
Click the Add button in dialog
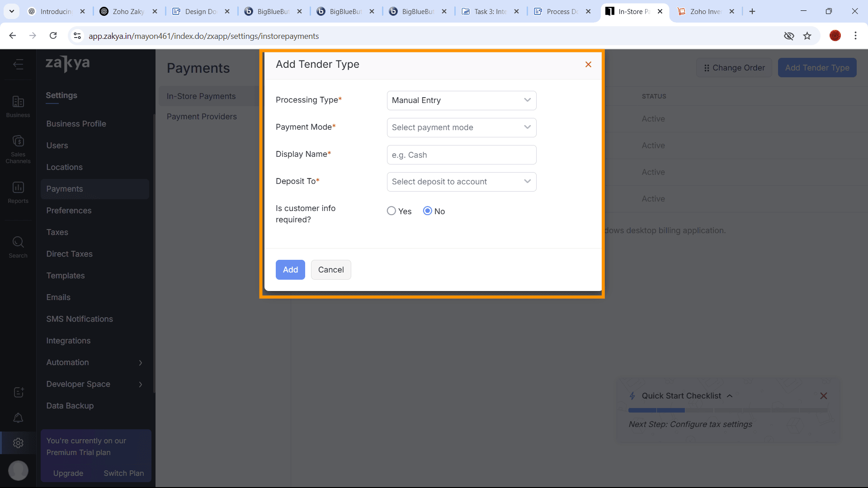click(290, 270)
